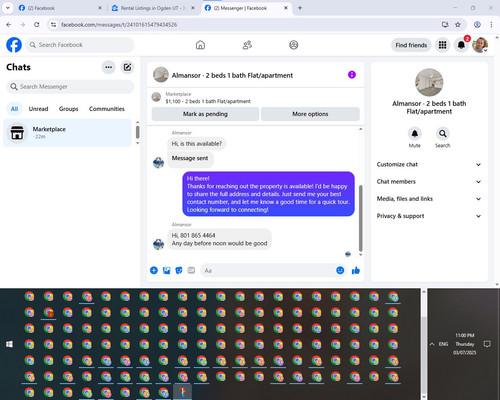
Task: Click Mark as pending button
Action: pos(205,114)
